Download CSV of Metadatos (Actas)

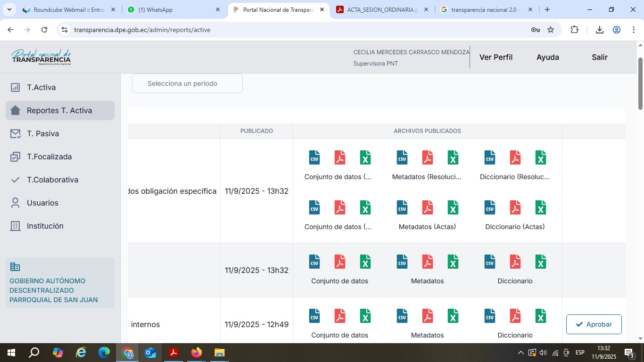click(x=402, y=207)
